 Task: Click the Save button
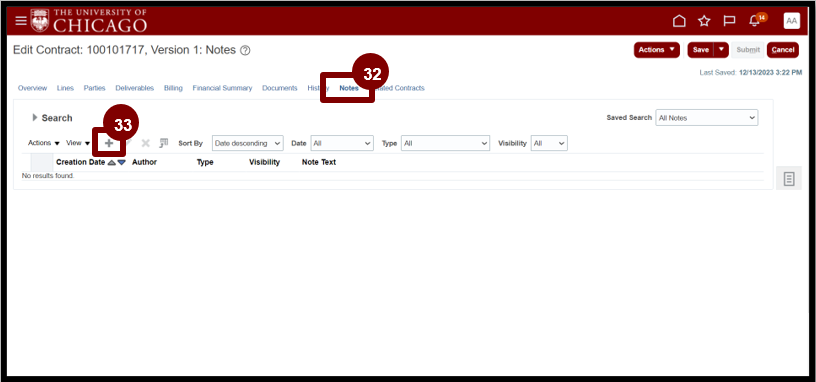pos(700,50)
